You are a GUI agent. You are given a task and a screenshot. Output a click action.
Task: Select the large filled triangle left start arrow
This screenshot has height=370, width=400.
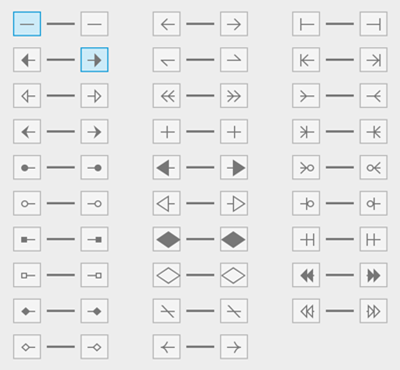[x=167, y=167]
